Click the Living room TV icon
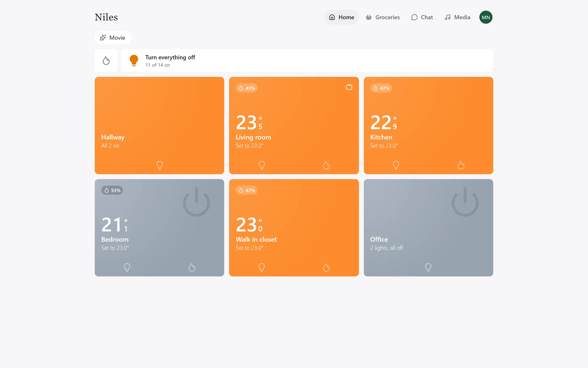The width and height of the screenshot is (588, 368). coord(349,87)
